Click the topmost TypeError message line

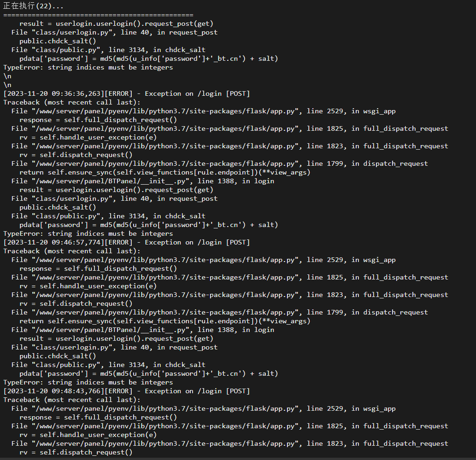(x=88, y=67)
